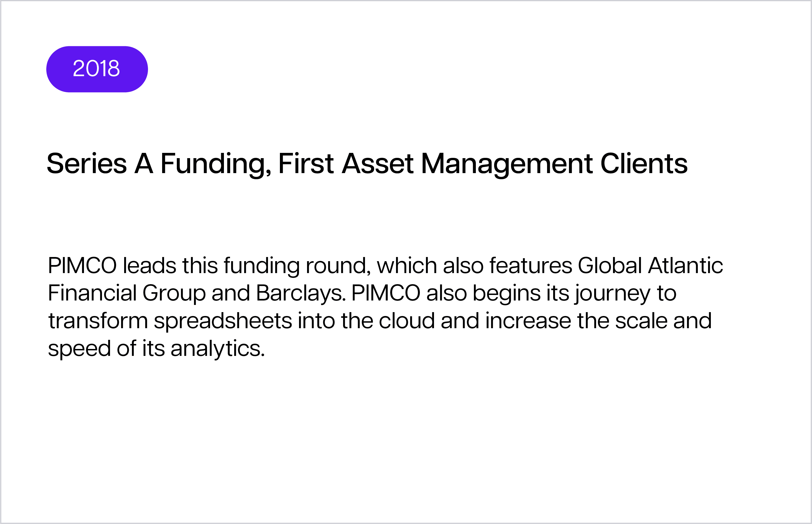Click the word analytics at paragraph end
This screenshot has height=524, width=812.
click(x=218, y=349)
